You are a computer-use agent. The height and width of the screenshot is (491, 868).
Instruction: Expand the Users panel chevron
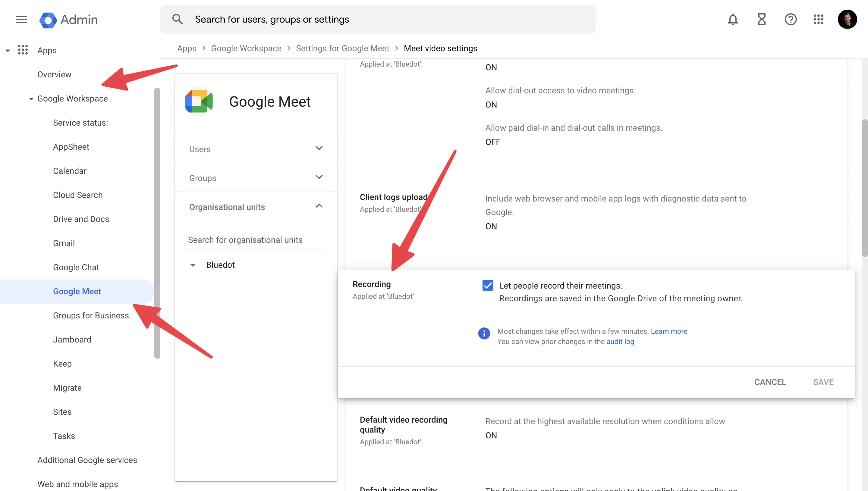click(319, 148)
